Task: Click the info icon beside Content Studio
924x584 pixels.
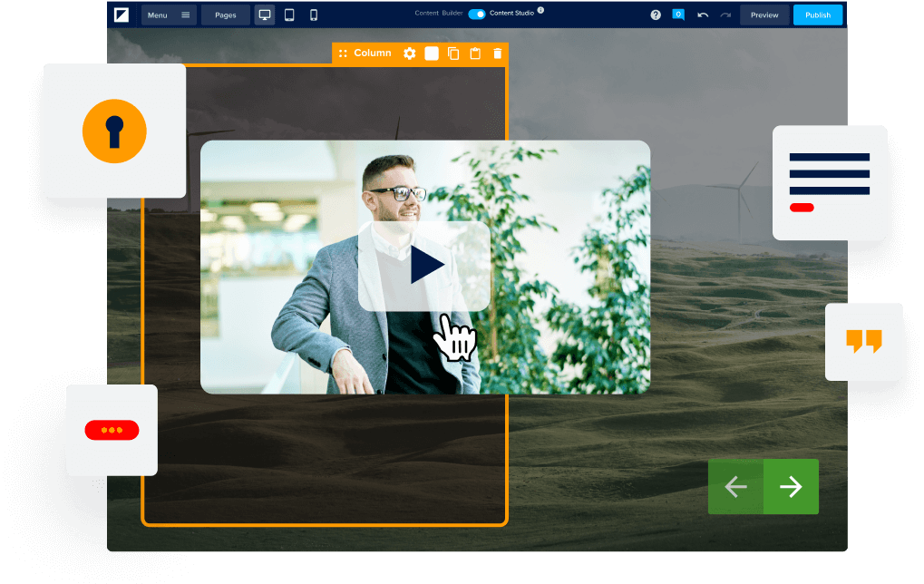Action: (x=541, y=11)
